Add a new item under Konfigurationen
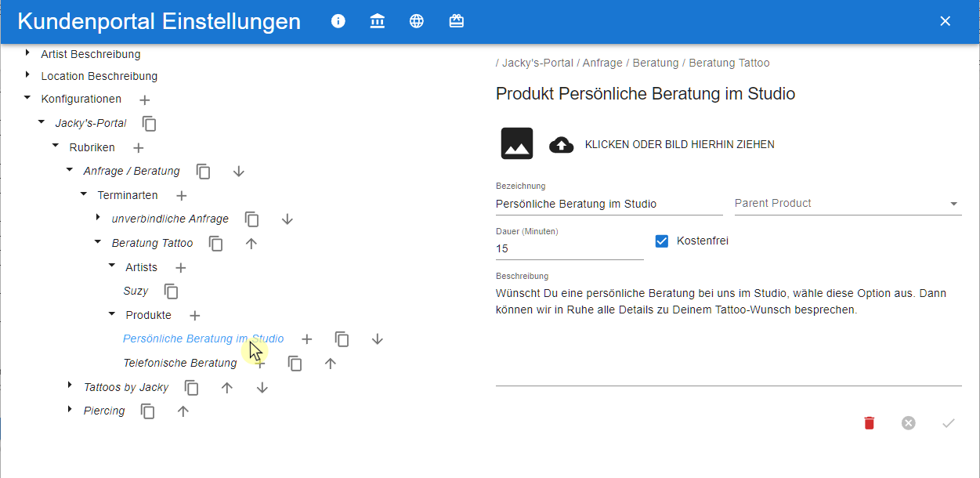Screen dimensions: 980x478 pyautogui.click(x=144, y=100)
